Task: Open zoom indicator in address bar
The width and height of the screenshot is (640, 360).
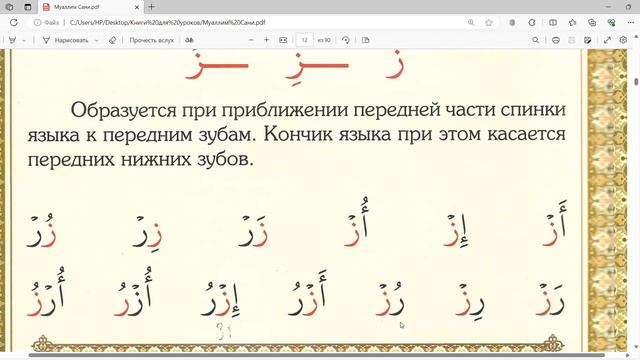Action: [471, 22]
